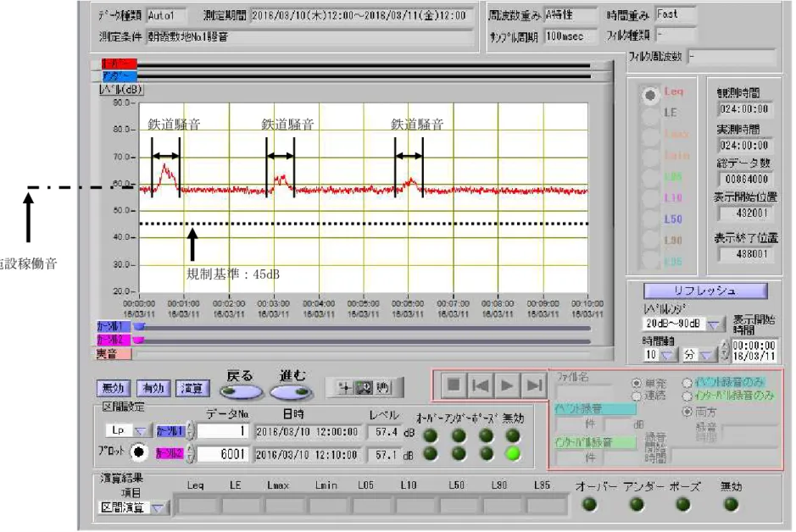Click the 表示終了位置 value 438001
Screen dimensions: 796x532
[745, 253]
